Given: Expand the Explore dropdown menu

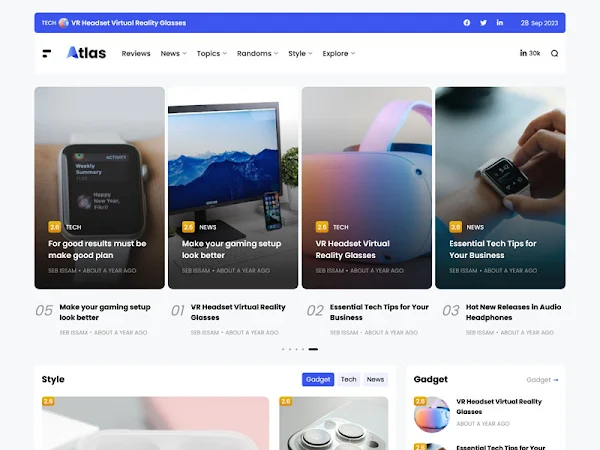Looking at the screenshot, I should tap(339, 54).
